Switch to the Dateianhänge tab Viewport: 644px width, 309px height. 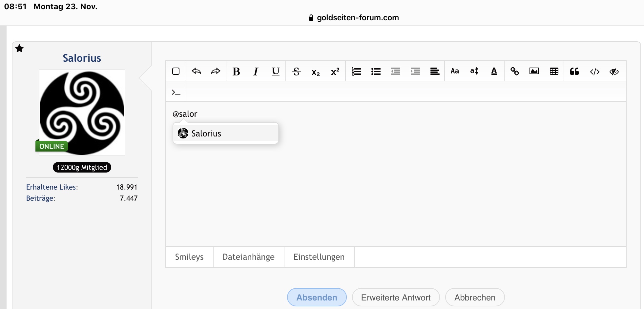248,257
